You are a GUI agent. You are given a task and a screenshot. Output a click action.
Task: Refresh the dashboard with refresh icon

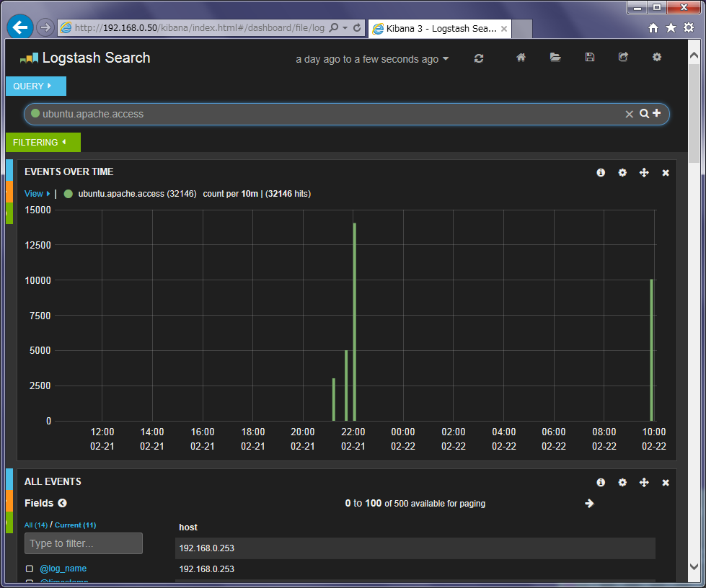click(x=479, y=58)
